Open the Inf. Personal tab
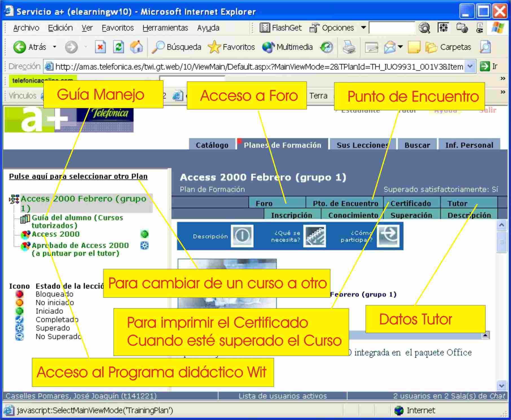Viewport: 511px width, 420px height. (x=469, y=145)
